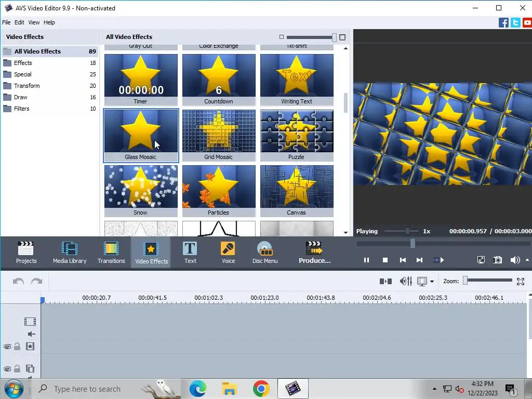Redo the last action
The height and width of the screenshot is (399, 532).
(37, 281)
